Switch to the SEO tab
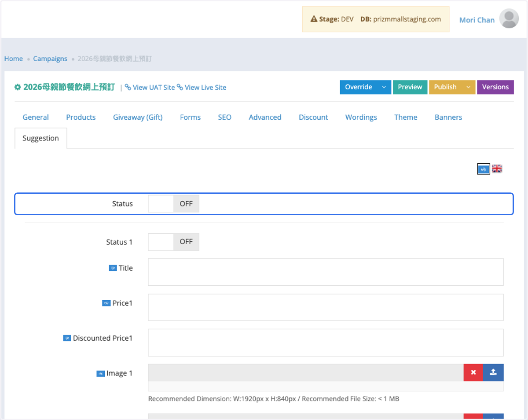Image resolution: width=528 pixels, height=420 pixels. (x=225, y=117)
